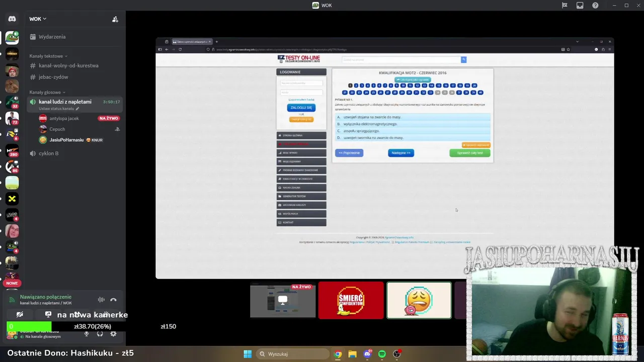Edit channel status pencil icon
Viewport: 644px width, 362px height.
[x=77, y=109]
